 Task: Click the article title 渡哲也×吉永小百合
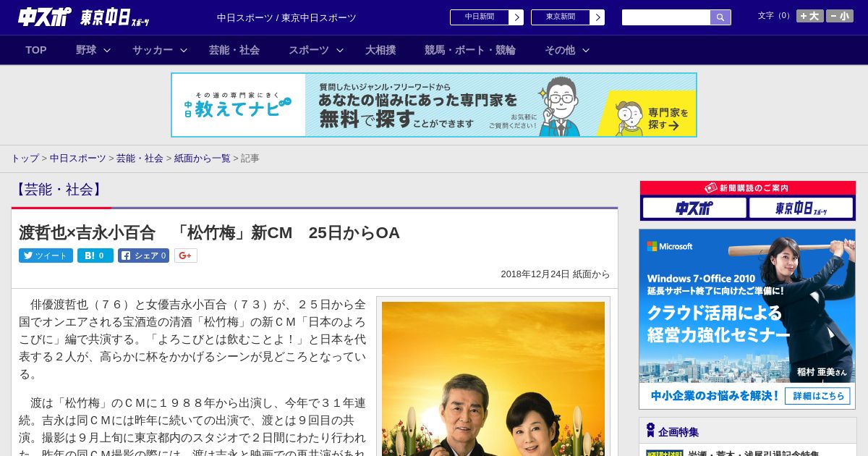coord(209,232)
